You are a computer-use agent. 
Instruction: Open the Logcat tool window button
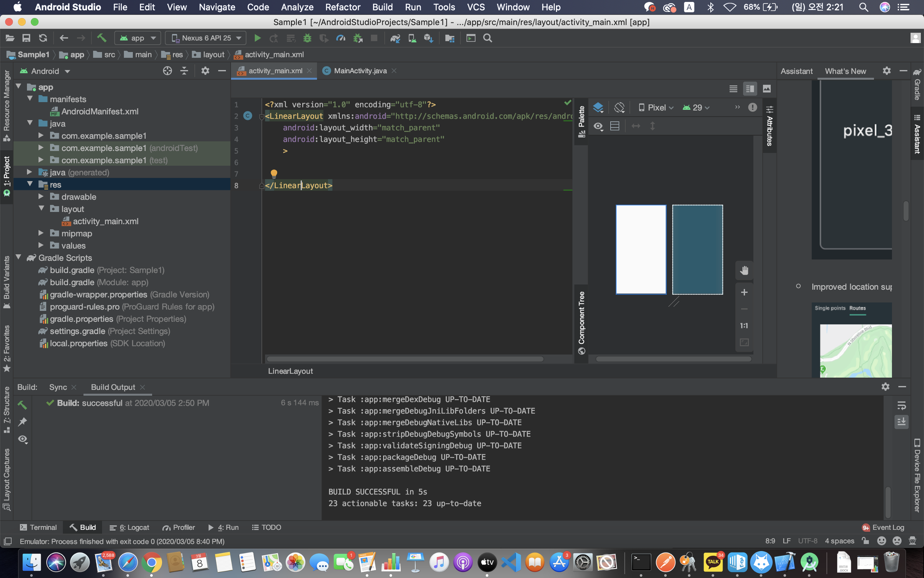129,528
